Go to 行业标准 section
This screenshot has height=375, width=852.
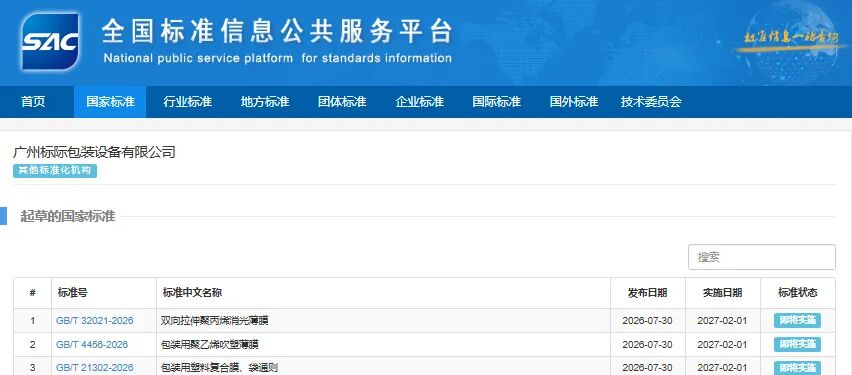(x=187, y=102)
